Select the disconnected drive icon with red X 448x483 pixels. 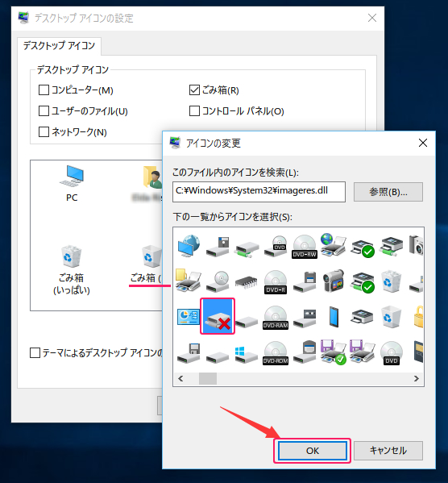(218, 316)
